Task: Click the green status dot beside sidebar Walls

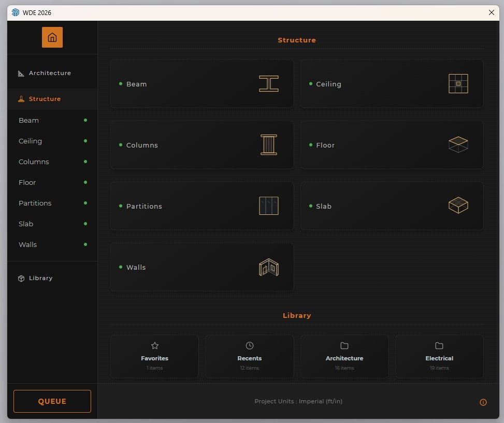Action: click(85, 244)
